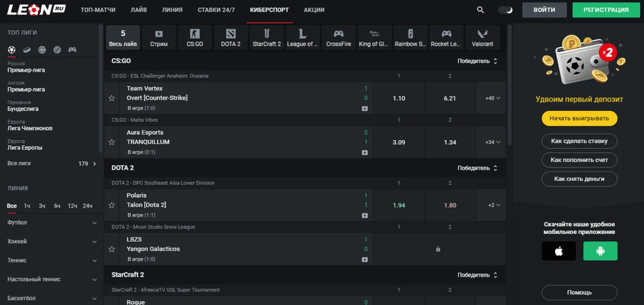Click the yellow Начать выигрывать button
The height and width of the screenshot is (305, 644).
[579, 118]
